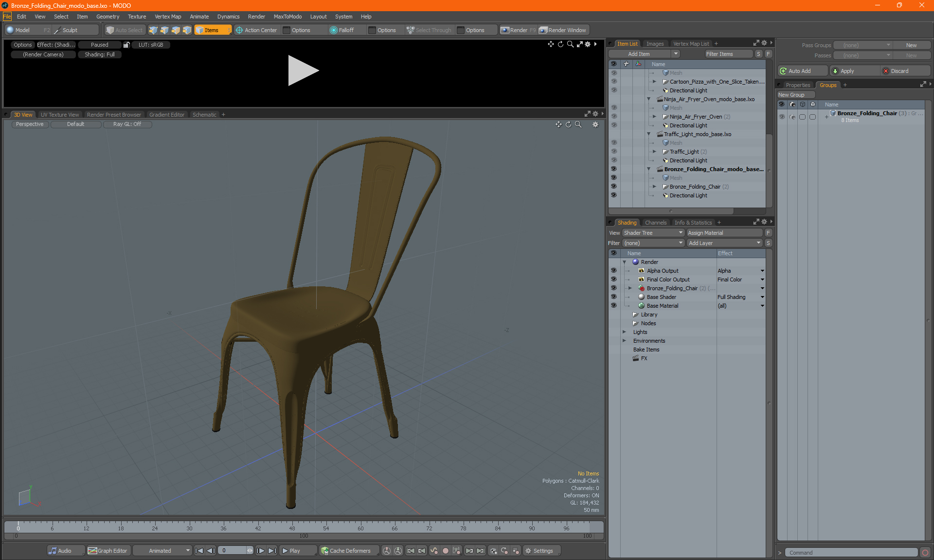Toggle Final Color Output visibility eye
This screenshot has height=560, width=934.
613,279
